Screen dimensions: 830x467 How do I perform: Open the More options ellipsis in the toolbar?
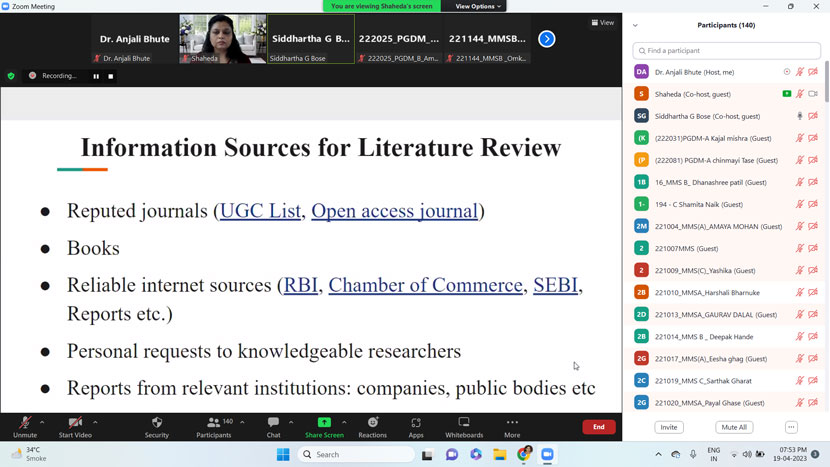512,423
